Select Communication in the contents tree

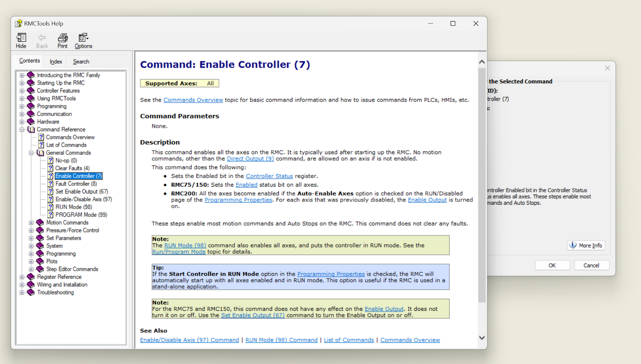54,114
